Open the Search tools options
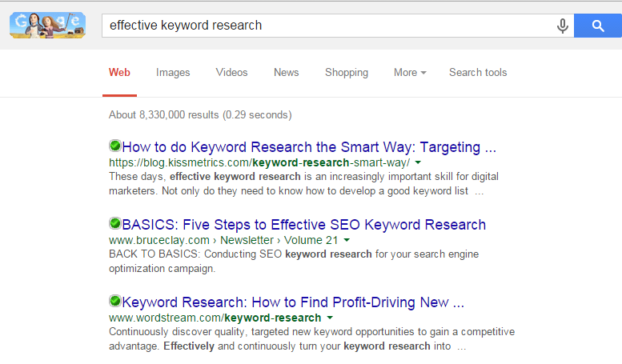Viewport: 622px width, 364px height. [478, 73]
